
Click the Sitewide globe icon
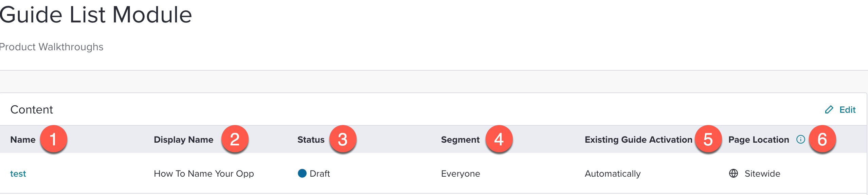(x=734, y=174)
